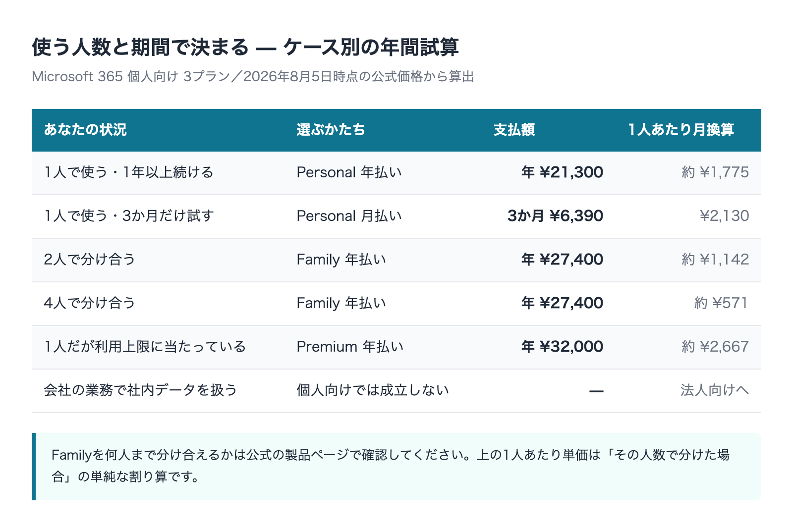Select the subtitle mentioning Microsoft 365 個人向け

(253, 77)
